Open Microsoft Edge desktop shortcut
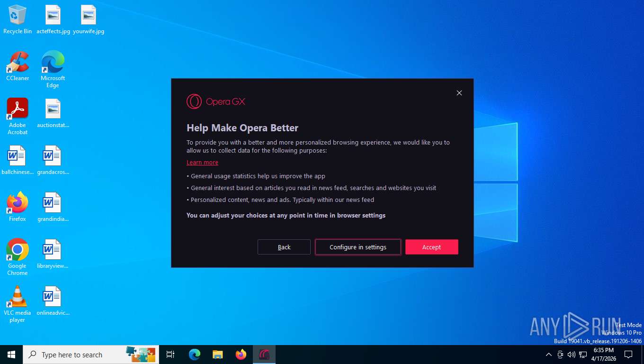Viewport: 644px width, 364px height. point(53,70)
